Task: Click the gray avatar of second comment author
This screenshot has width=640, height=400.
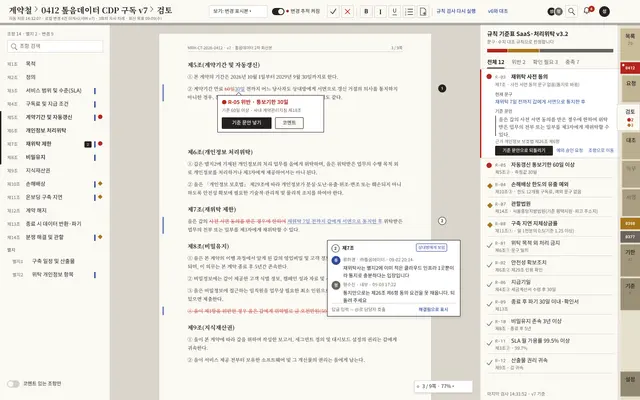Action: point(336,285)
